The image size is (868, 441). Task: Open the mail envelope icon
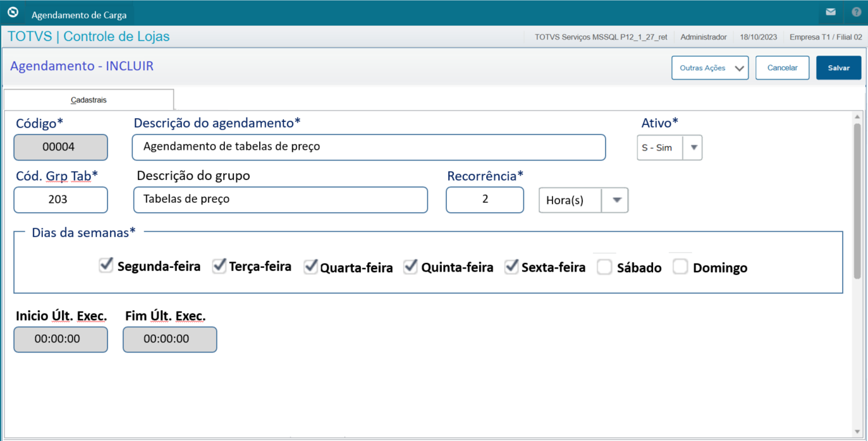point(831,12)
